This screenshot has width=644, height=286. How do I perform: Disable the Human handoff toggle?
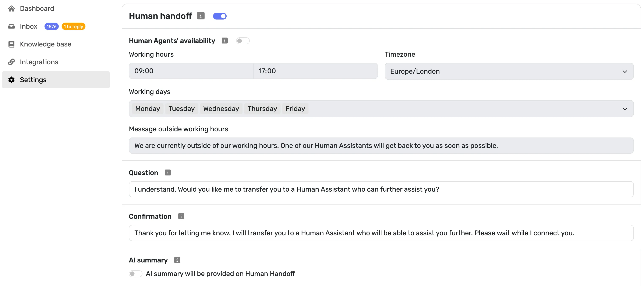219,16
